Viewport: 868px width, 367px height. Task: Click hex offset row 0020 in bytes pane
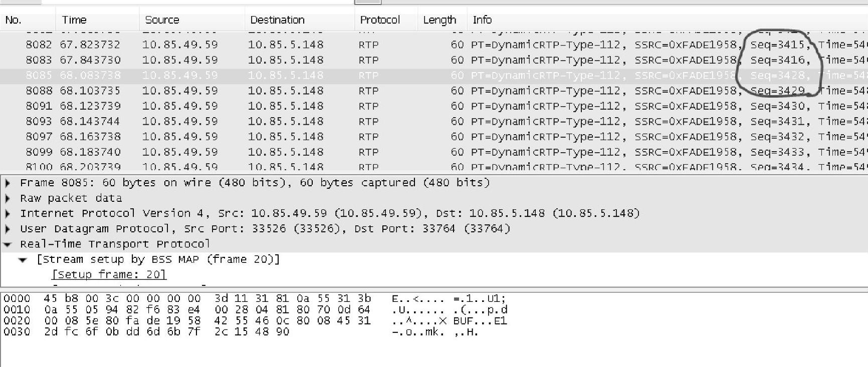point(17,320)
